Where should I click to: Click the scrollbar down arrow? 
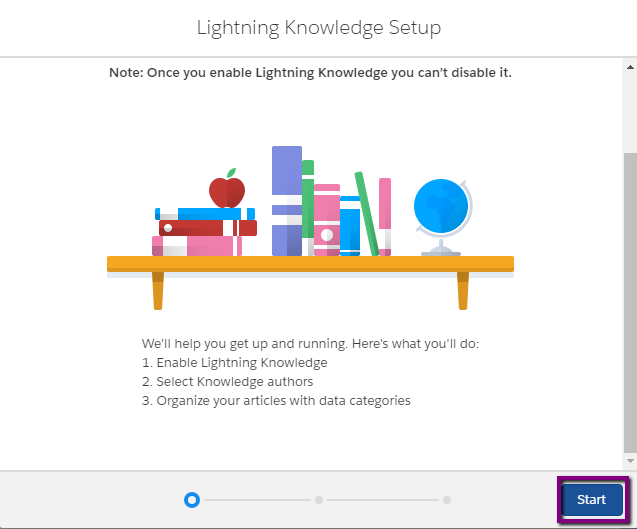630,461
